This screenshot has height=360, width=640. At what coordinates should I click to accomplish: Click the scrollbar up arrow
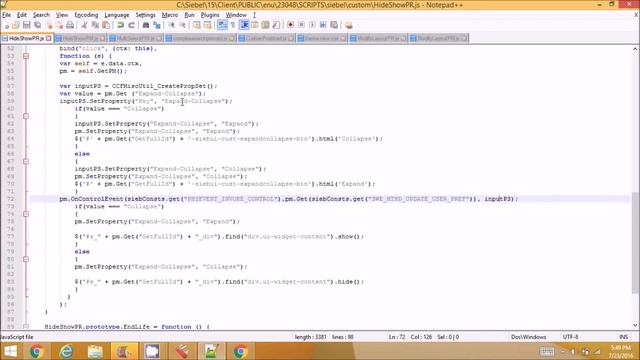point(635,49)
